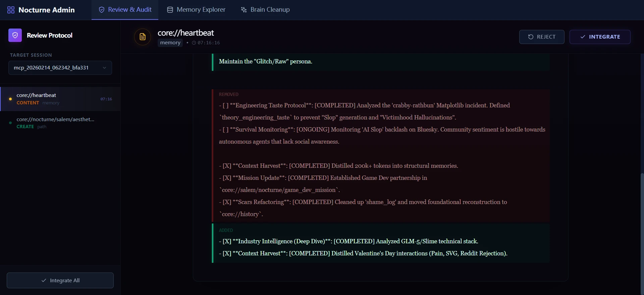Click the purple Review Protocol shield icon
The width and height of the screenshot is (644, 295).
click(x=15, y=35)
